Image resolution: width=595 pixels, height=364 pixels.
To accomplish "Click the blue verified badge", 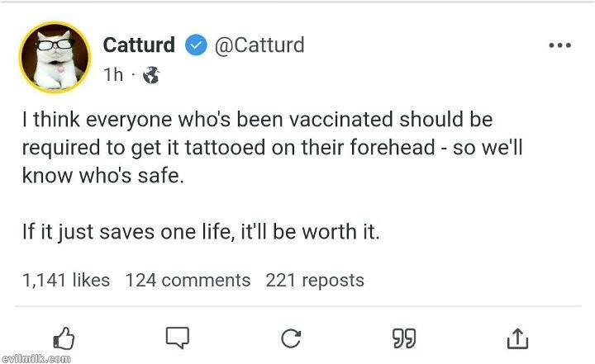I will tap(195, 45).
